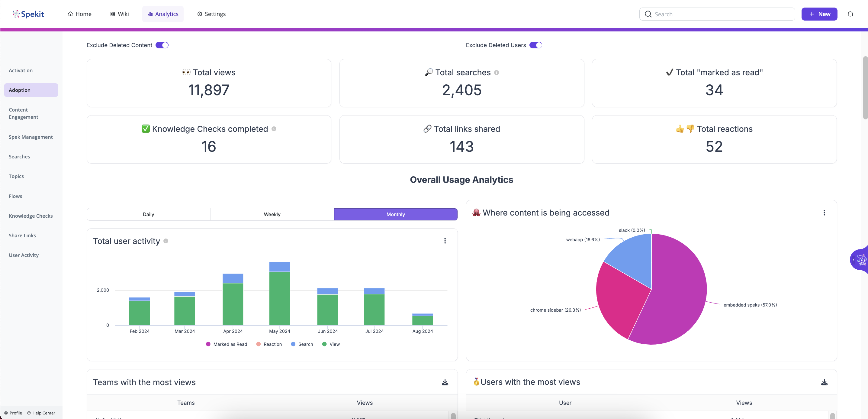The image size is (868, 419).
Task: Toggle View legend series
Action: [331, 344]
